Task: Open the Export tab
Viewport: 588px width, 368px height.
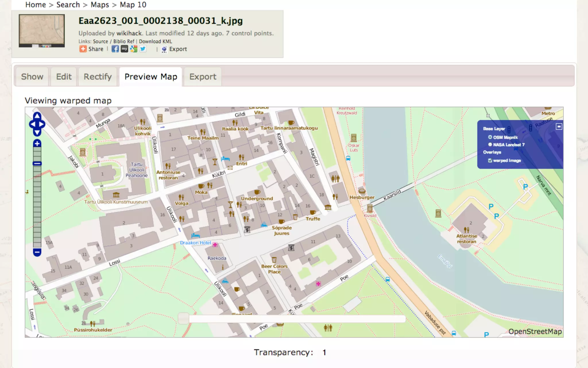Action: point(203,77)
